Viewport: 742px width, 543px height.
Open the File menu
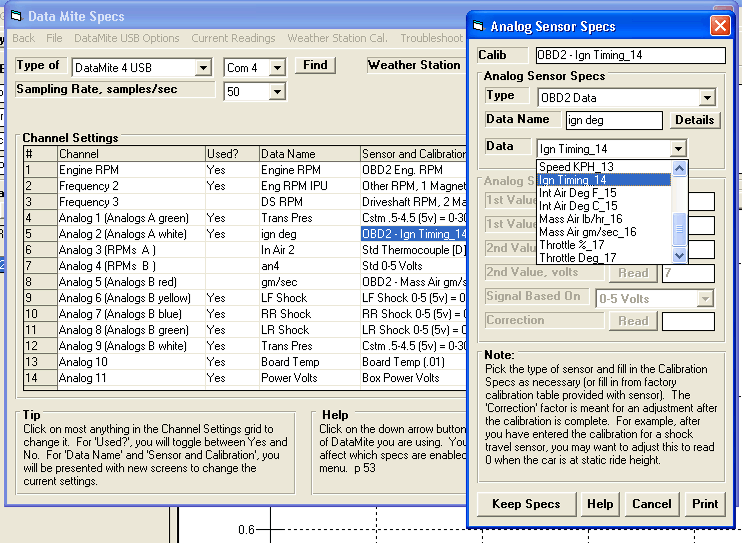(54, 38)
